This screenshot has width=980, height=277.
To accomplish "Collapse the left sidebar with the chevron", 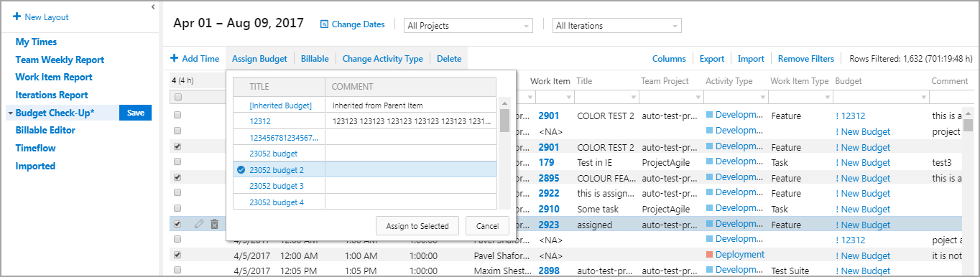I will (152, 6).
